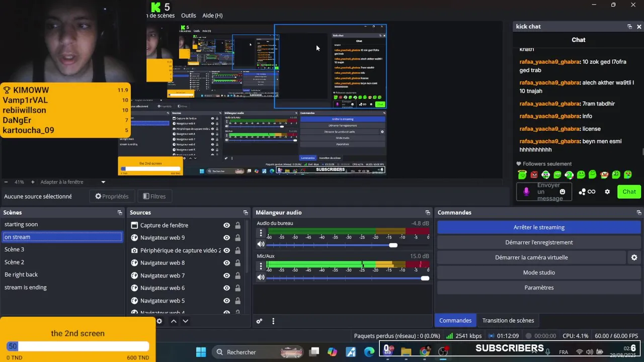The height and width of the screenshot is (362, 644).
Task: Click the microphone icon in chat input
Action: click(x=526, y=192)
